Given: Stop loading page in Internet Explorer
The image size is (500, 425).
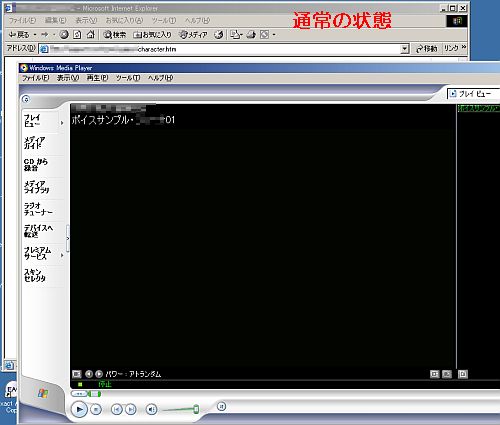Looking at the screenshot, I should coord(64,34).
